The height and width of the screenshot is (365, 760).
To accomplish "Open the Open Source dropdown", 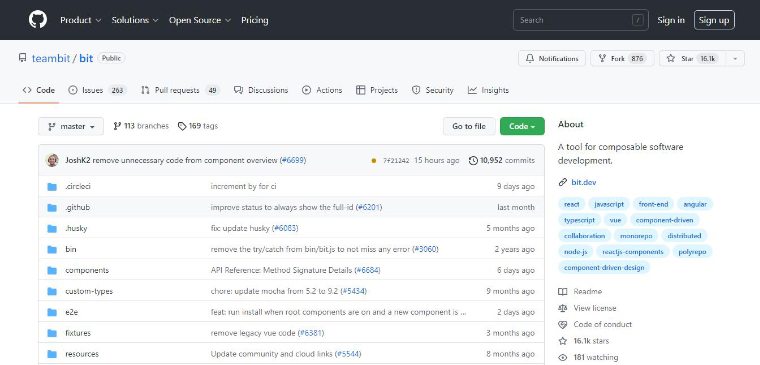I will tap(200, 20).
